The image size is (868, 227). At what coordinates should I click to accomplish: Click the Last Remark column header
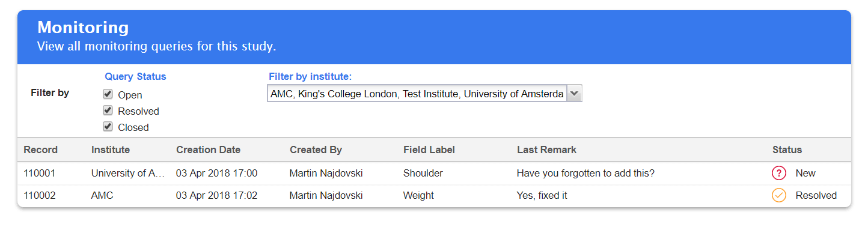pyautogui.click(x=546, y=150)
